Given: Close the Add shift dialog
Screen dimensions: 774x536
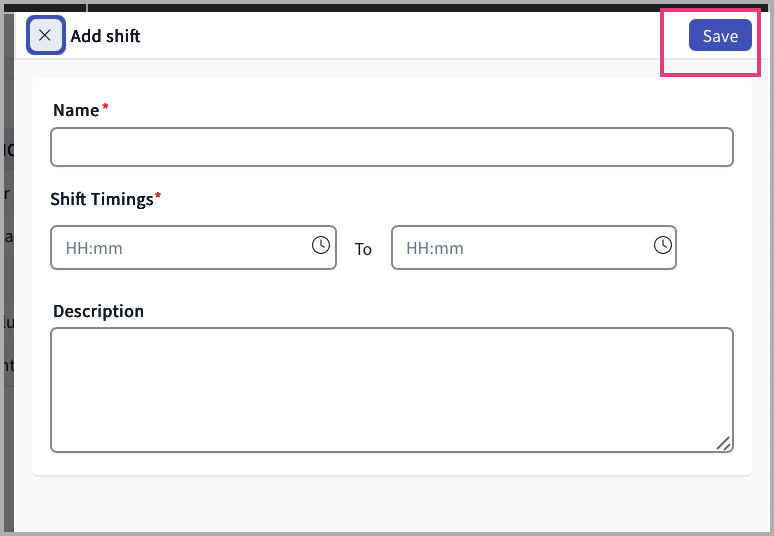Looking at the screenshot, I should point(45,36).
